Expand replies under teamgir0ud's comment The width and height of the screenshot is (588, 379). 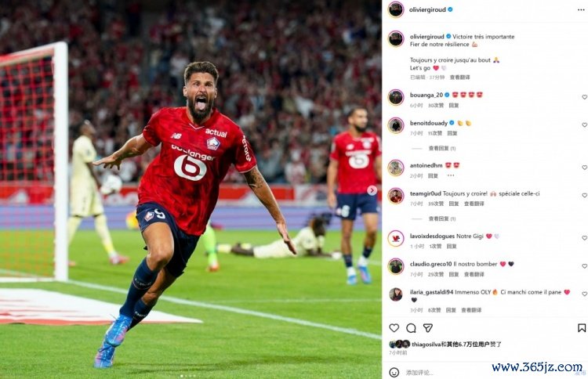coord(441,218)
